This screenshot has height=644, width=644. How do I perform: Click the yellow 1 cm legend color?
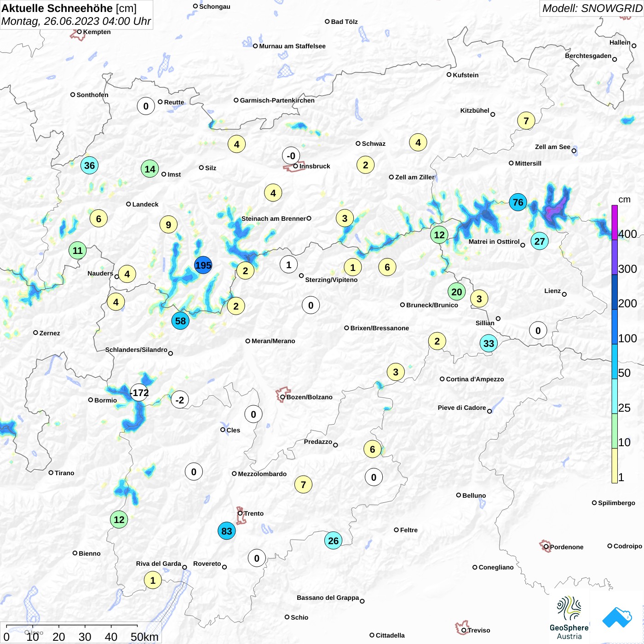point(615,466)
